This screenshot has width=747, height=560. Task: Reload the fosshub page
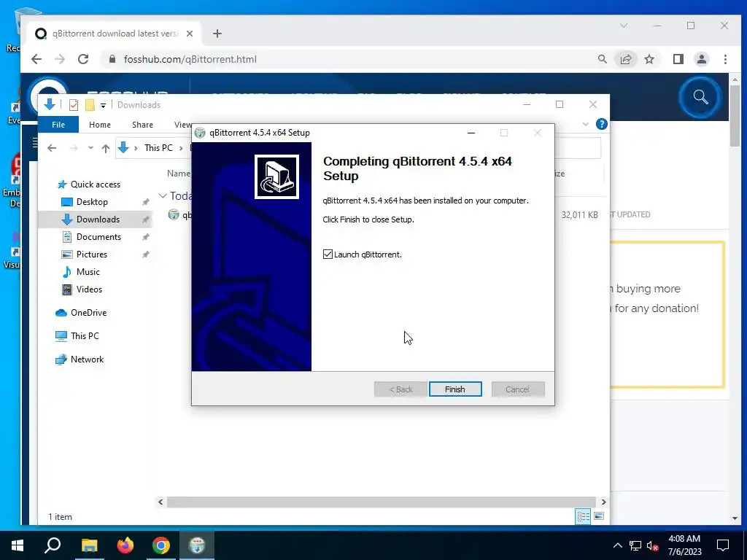83,59
